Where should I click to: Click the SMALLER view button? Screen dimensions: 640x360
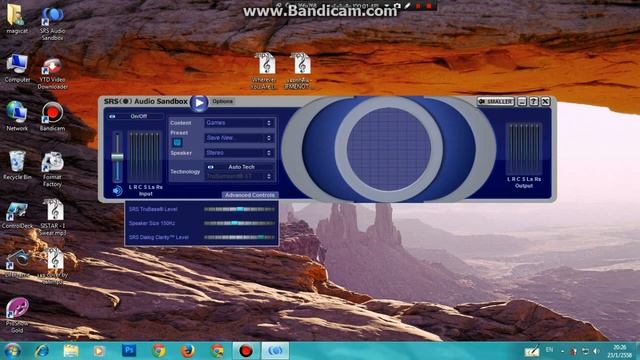(x=496, y=101)
